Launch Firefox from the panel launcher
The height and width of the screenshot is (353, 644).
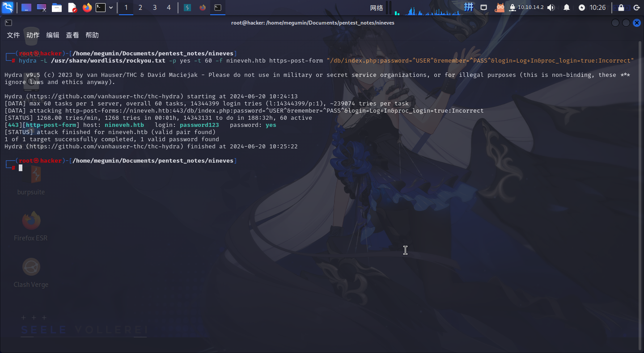coord(87,8)
